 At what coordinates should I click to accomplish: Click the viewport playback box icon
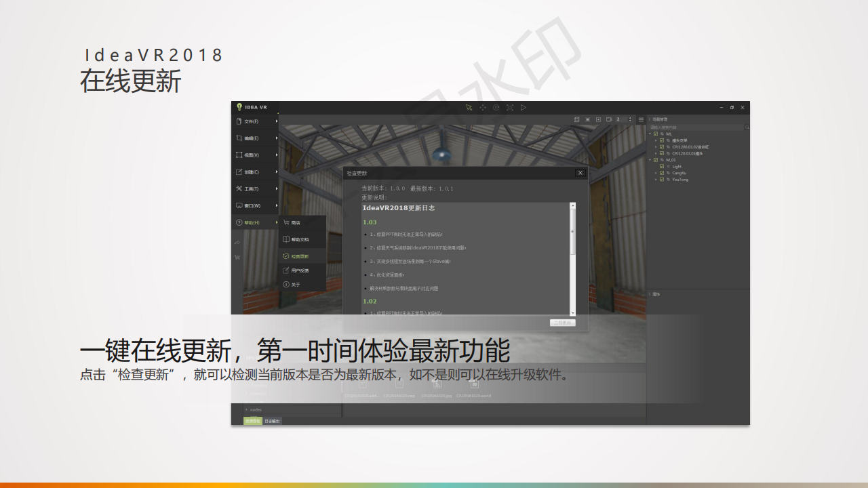point(598,119)
